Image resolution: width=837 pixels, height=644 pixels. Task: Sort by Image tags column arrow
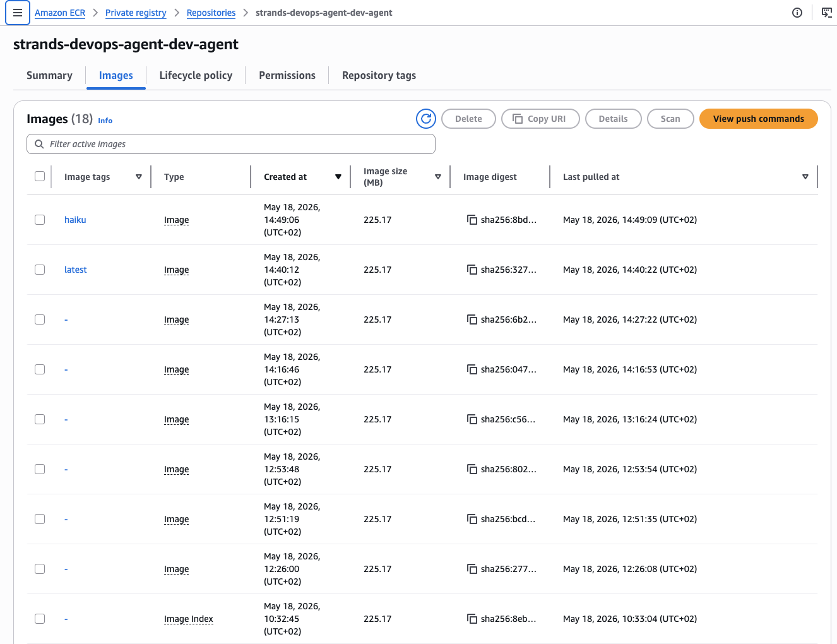pyautogui.click(x=139, y=177)
